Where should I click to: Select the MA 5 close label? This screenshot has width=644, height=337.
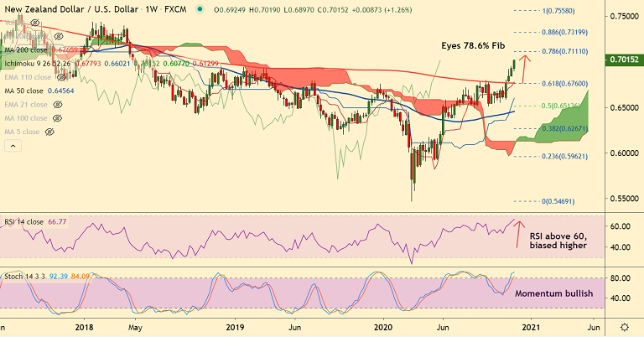pyautogui.click(x=22, y=132)
